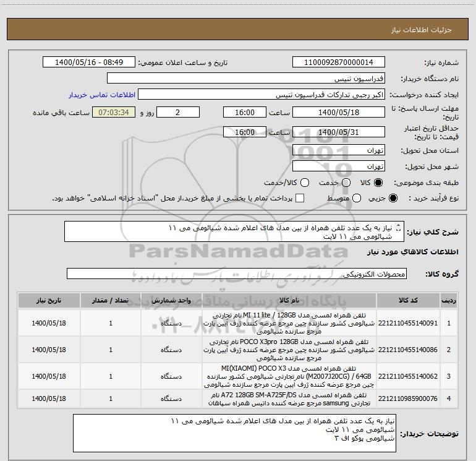Click item code 2212110455140091
This screenshot has width=476, height=461.
click(x=408, y=323)
